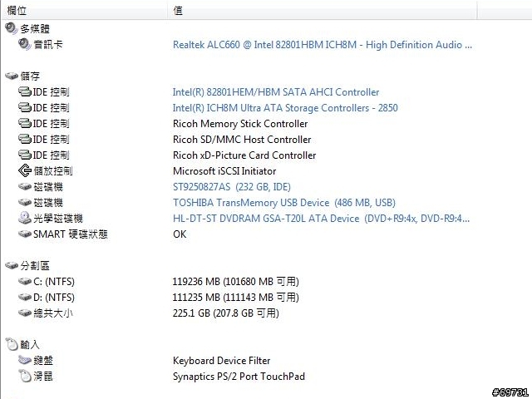
Task: Open Intel ICH8M Ultra ATA Storage Controllers link
Action: click(x=285, y=108)
